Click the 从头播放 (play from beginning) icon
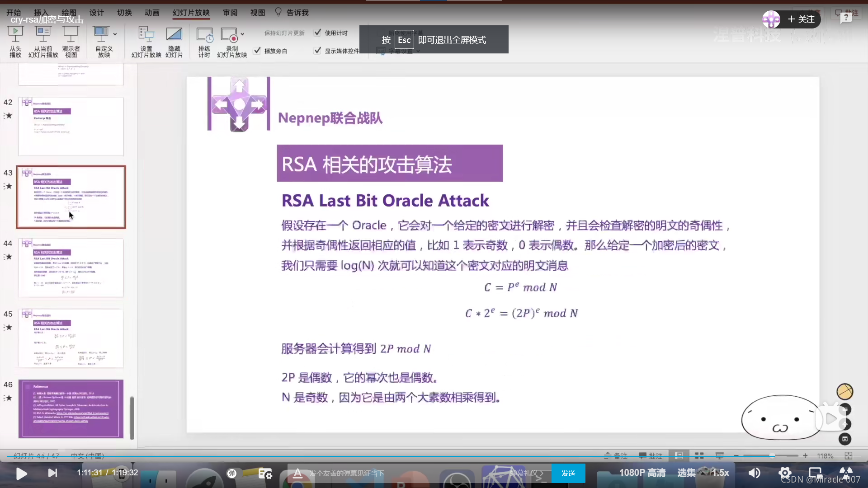 [x=15, y=33]
